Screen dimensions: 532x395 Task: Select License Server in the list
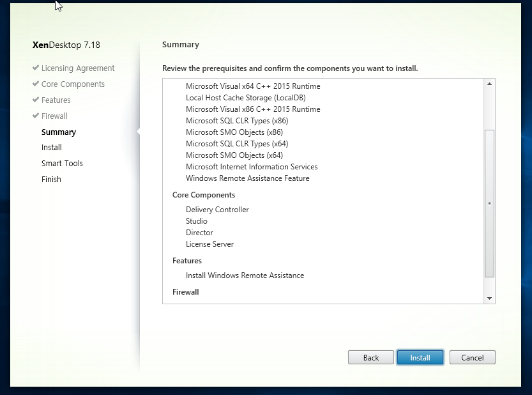(x=209, y=244)
